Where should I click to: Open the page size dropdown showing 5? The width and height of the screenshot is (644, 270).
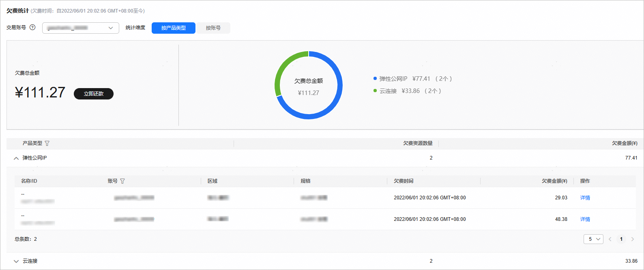point(593,239)
